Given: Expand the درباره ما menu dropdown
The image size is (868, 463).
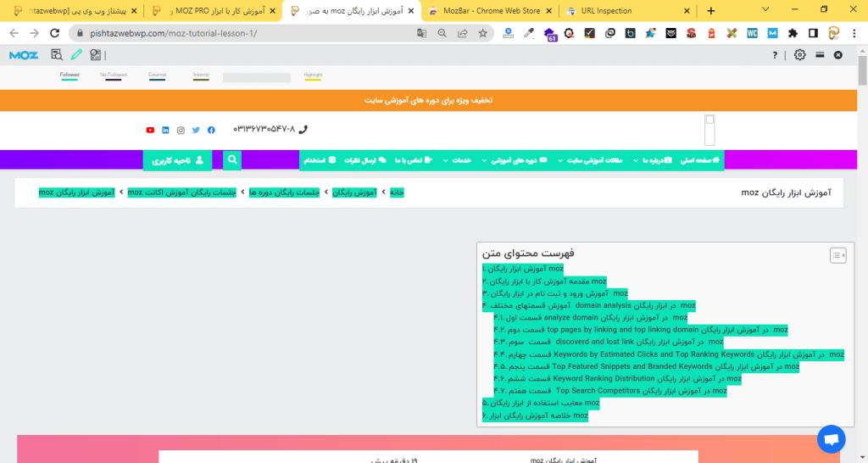Looking at the screenshot, I should 652,160.
